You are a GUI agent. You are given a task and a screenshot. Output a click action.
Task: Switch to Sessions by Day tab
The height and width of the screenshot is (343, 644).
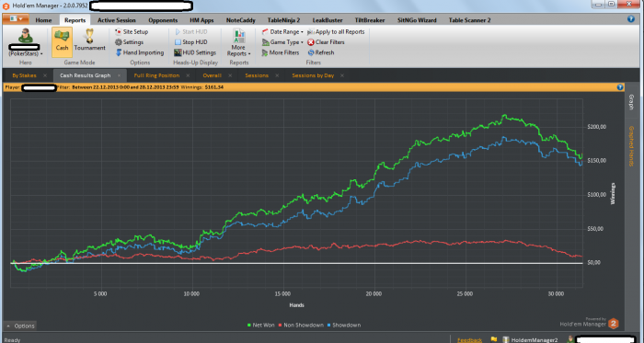[x=313, y=75]
